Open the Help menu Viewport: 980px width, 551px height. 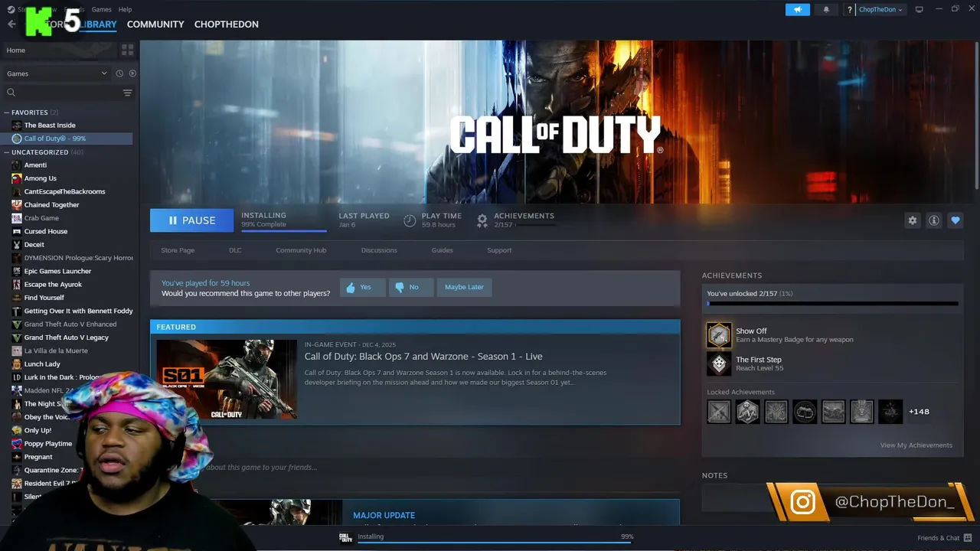125,9
